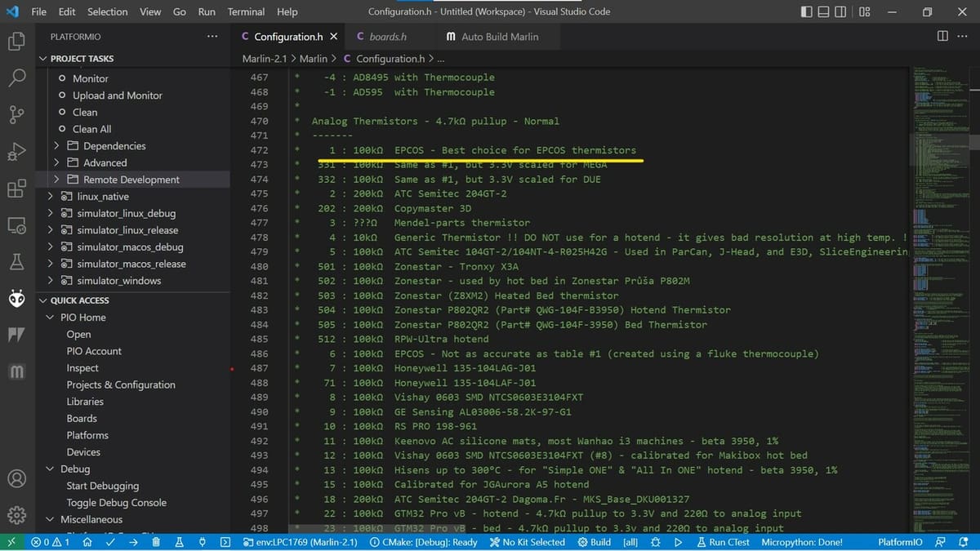980x551 pixels.
Task: Open editor More Actions ellipsis
Action: (x=964, y=36)
